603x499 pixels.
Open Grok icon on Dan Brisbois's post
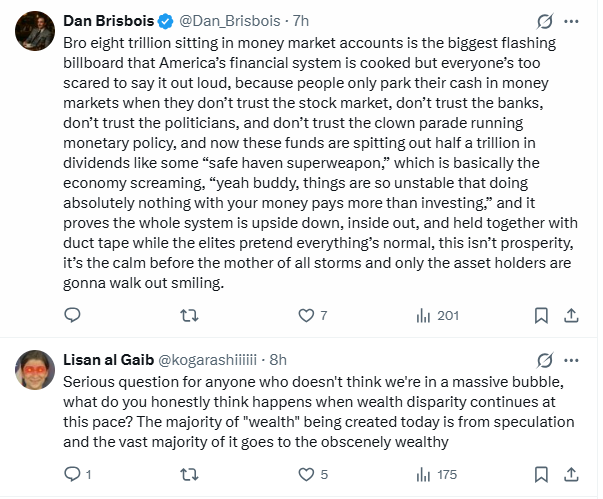545,21
